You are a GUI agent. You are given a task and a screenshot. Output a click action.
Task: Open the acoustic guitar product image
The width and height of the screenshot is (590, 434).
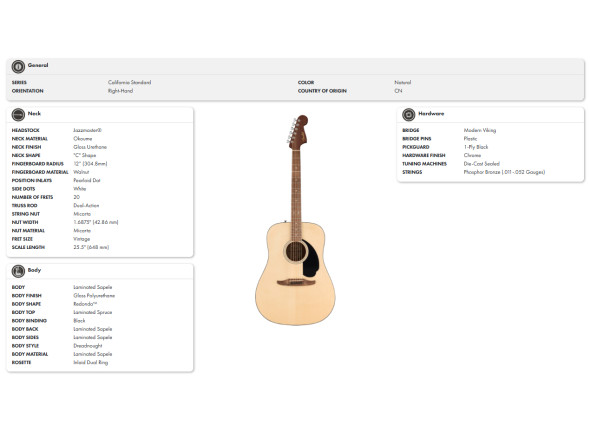coord(295,220)
